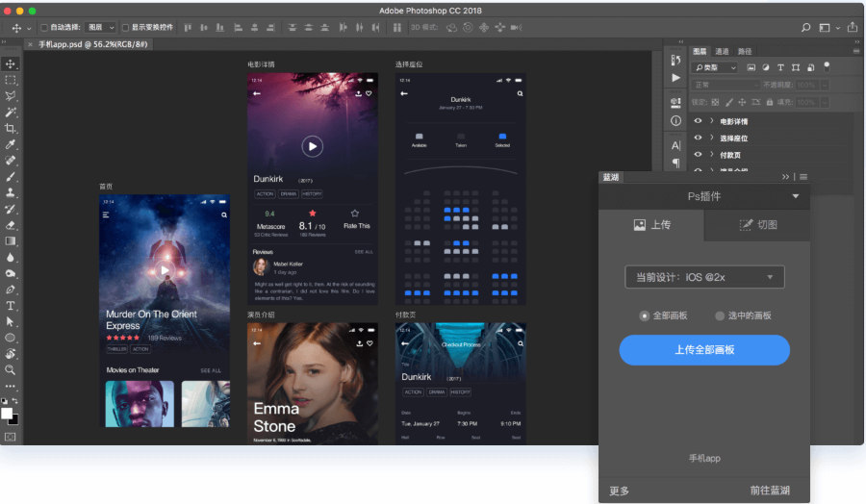Select the Clone Stamp tool
The width and height of the screenshot is (866, 504).
tap(10, 192)
